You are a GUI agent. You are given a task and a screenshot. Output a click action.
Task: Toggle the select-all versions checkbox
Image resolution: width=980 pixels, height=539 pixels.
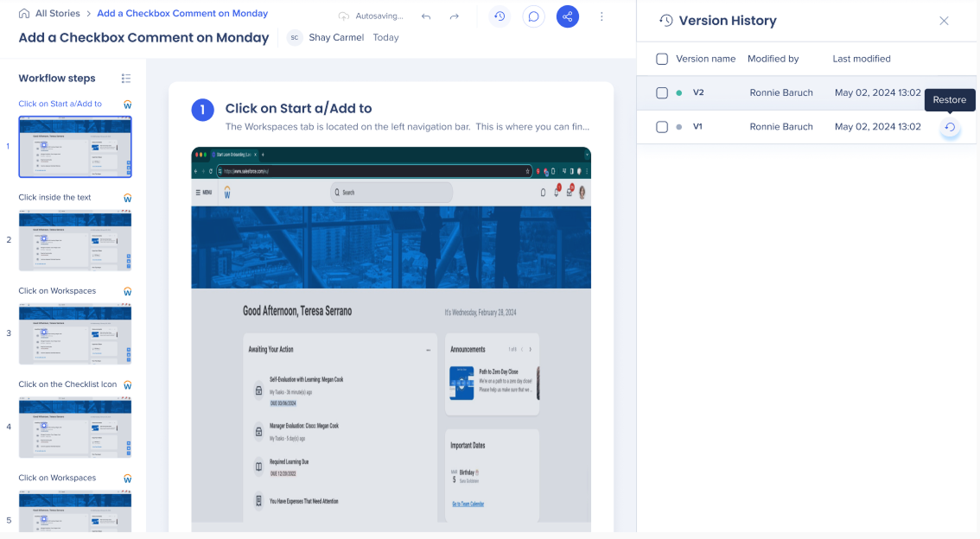[x=662, y=59]
